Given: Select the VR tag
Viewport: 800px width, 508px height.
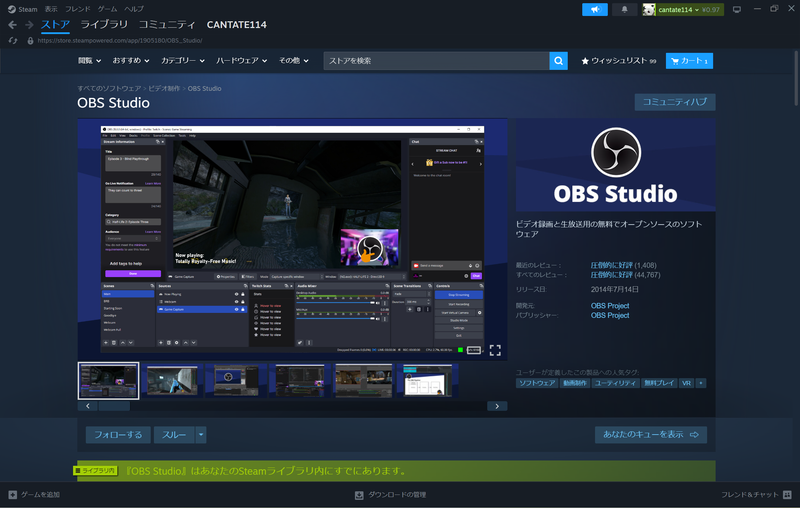Looking at the screenshot, I should click(687, 383).
